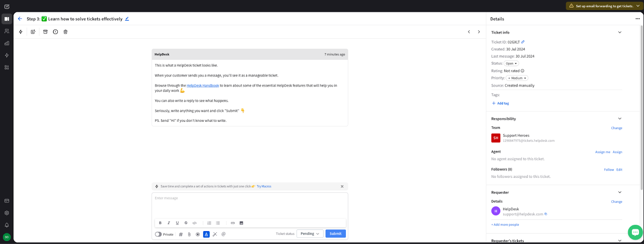644x244 pixels.
Task: Click the Submit button
Action: (335, 234)
